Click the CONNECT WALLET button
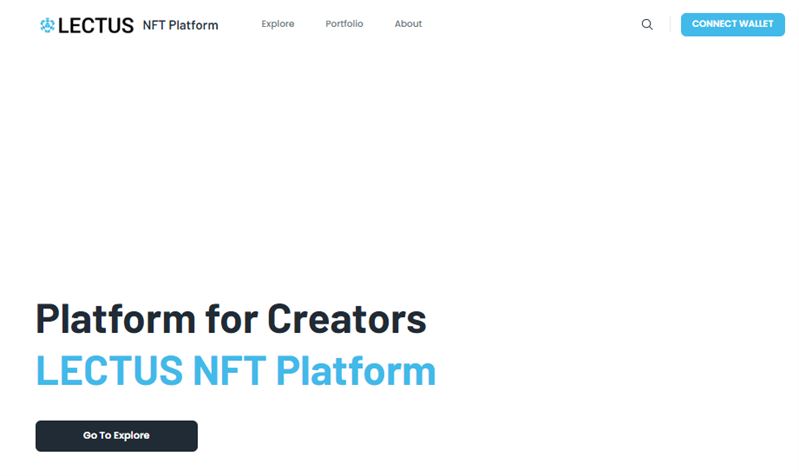Viewport: 799px width, 476px height. (733, 24)
